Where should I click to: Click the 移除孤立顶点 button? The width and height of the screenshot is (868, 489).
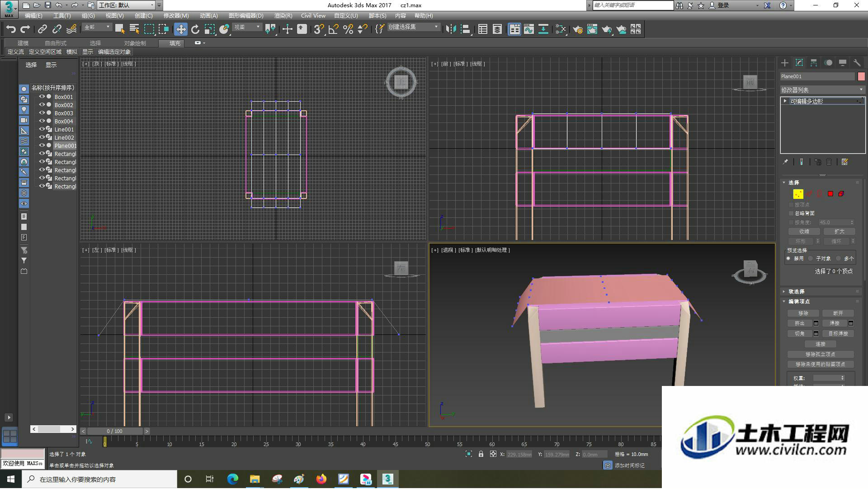(x=821, y=354)
